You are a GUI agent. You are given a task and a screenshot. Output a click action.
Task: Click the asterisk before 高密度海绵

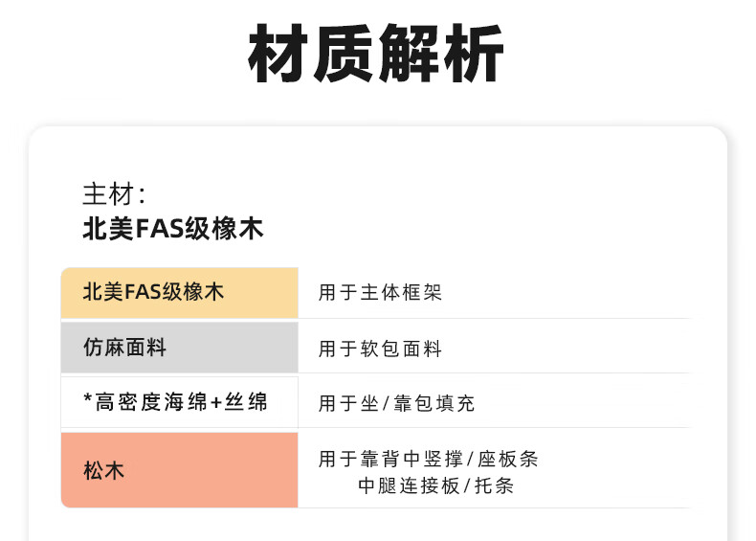pos(87,398)
